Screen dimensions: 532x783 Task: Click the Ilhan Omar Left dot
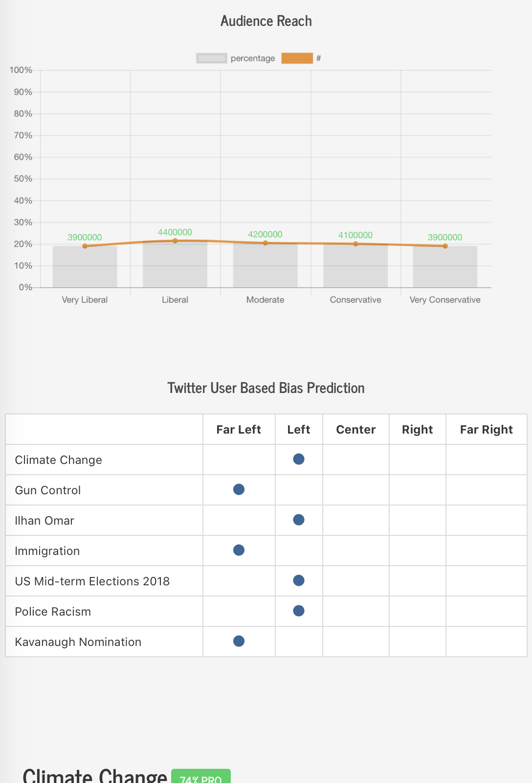(x=299, y=520)
